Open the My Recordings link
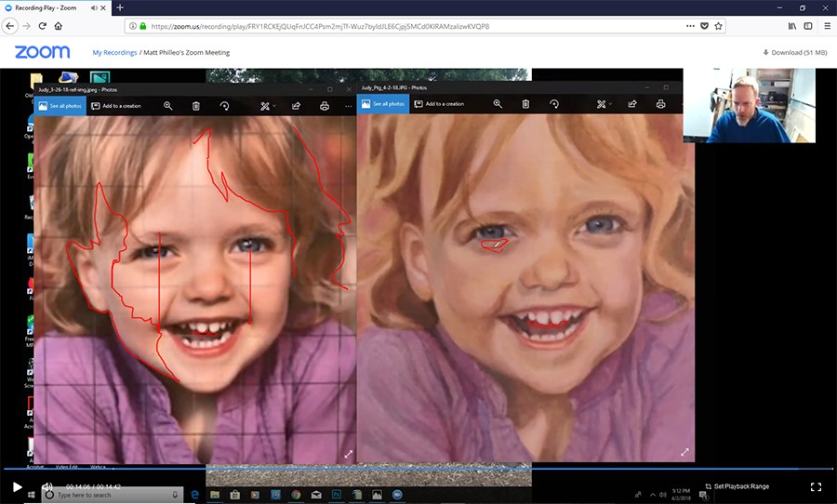Image resolution: width=837 pixels, height=504 pixels. click(114, 52)
